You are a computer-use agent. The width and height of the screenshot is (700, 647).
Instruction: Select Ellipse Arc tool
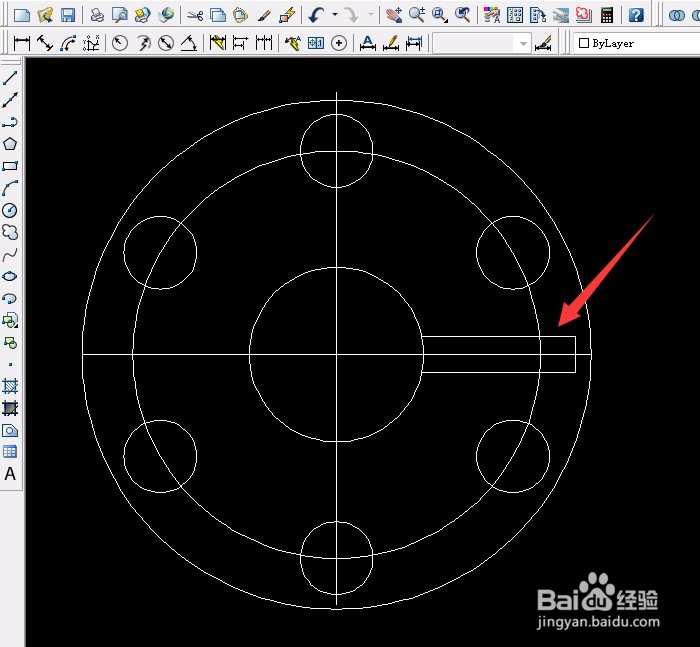(10, 298)
